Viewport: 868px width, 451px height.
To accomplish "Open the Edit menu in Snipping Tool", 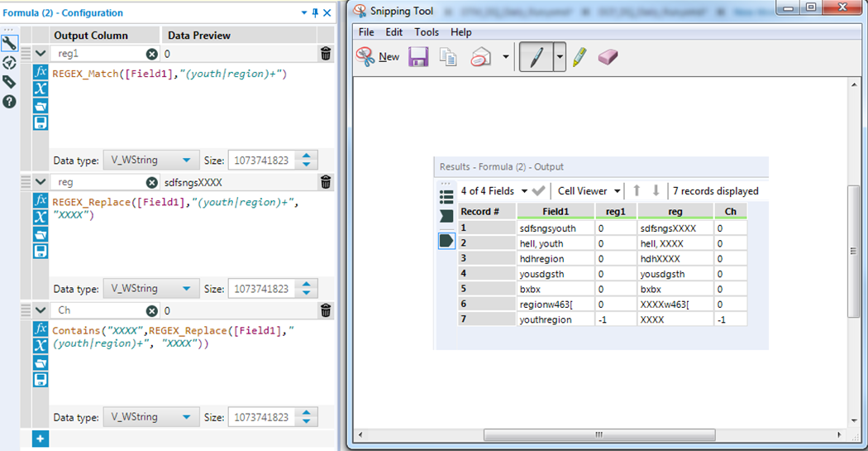I will pyautogui.click(x=394, y=32).
